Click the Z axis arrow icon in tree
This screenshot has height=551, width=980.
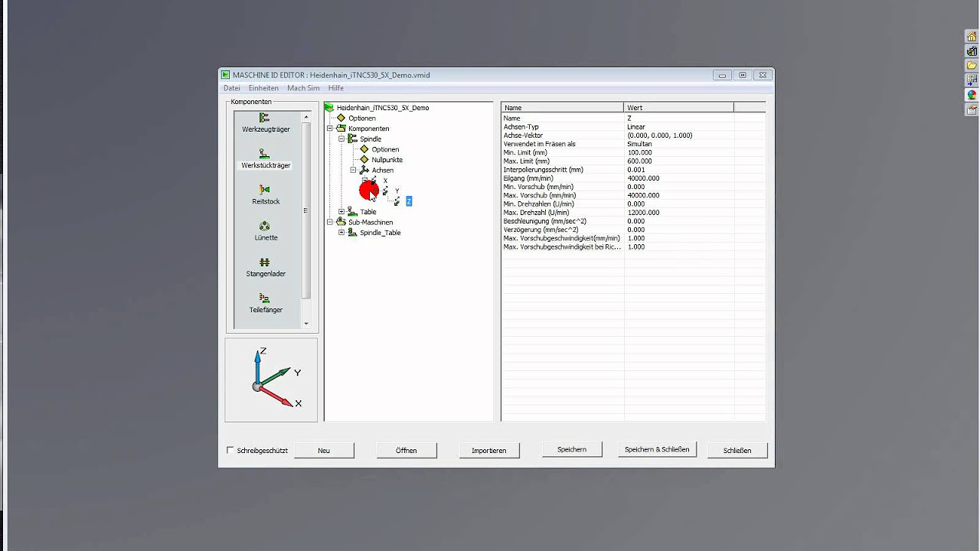click(397, 201)
